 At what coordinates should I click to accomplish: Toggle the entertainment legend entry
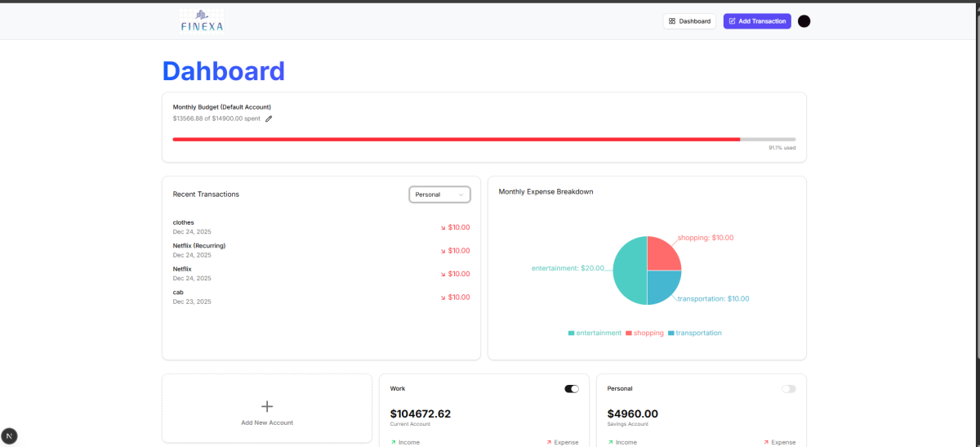click(595, 333)
